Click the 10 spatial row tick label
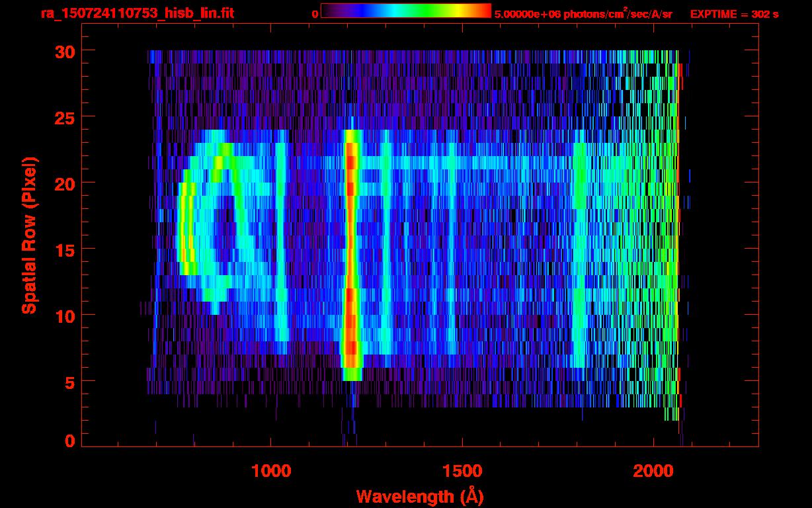812x508 pixels. coord(64,315)
